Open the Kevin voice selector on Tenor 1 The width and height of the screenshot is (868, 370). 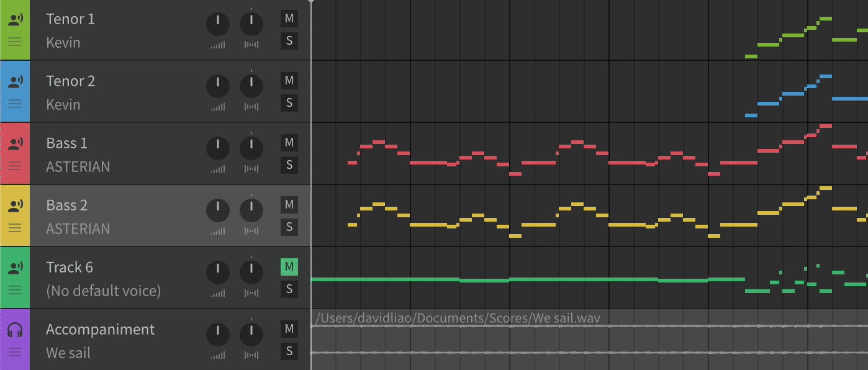63,43
